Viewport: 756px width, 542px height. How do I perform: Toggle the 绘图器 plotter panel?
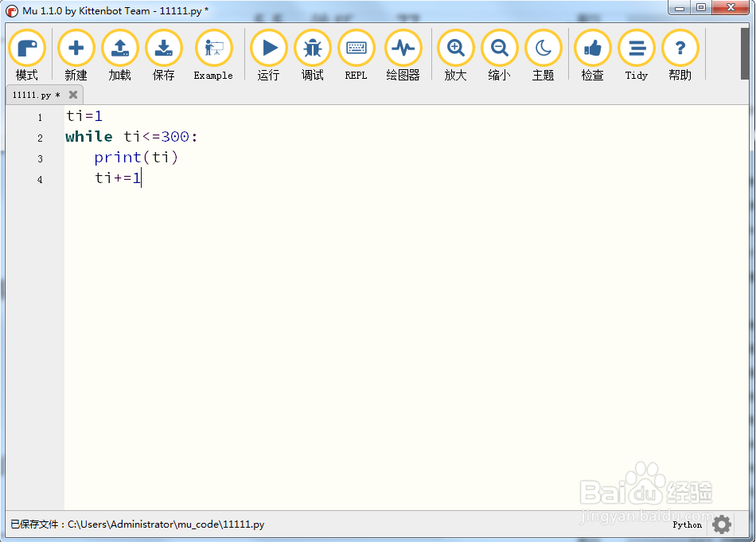[403, 48]
